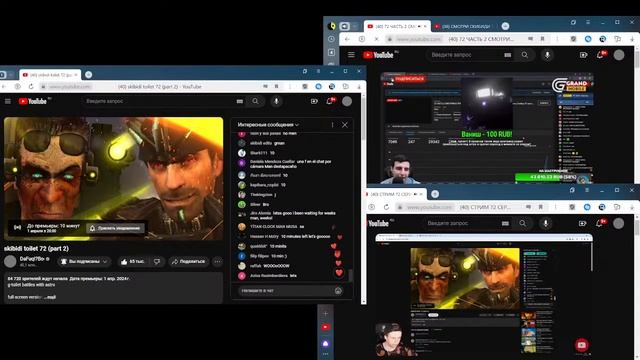Open Create icon in СТРИМ 72 СЕР window
The height and width of the screenshot is (360, 640).
point(582,223)
